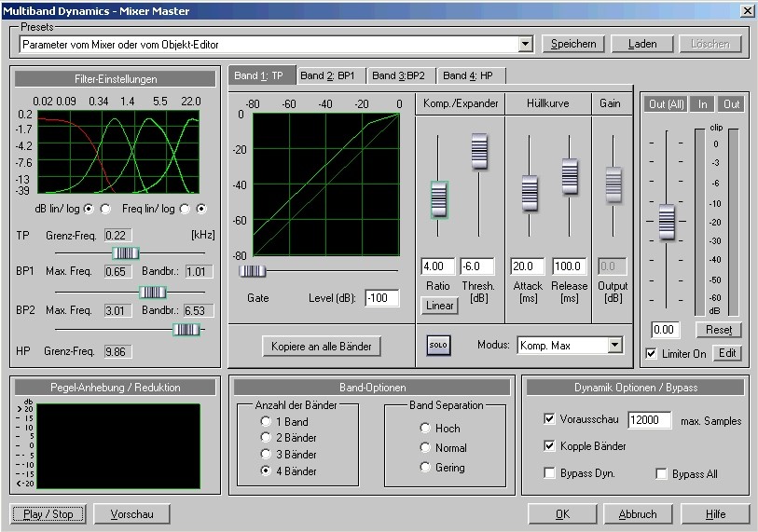Viewport: 758px width, 532px height.
Task: Enable the Bypass All checkbox
Action: [x=661, y=473]
